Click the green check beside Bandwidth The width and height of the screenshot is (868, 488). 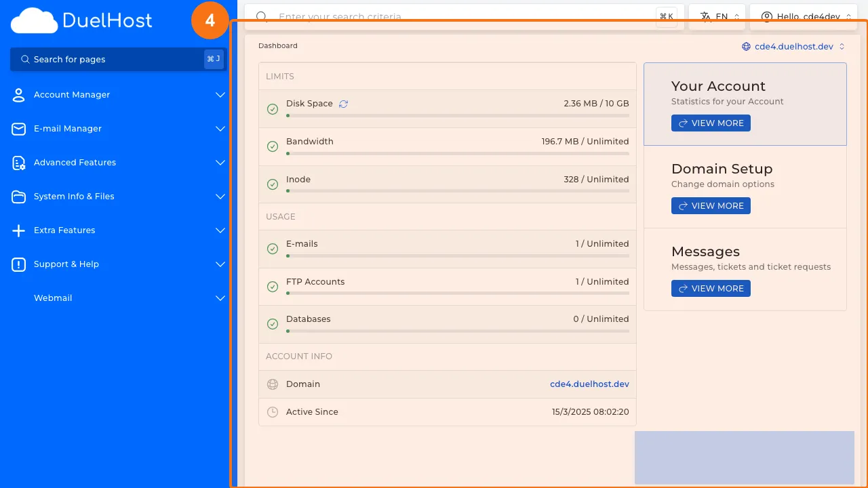point(273,146)
